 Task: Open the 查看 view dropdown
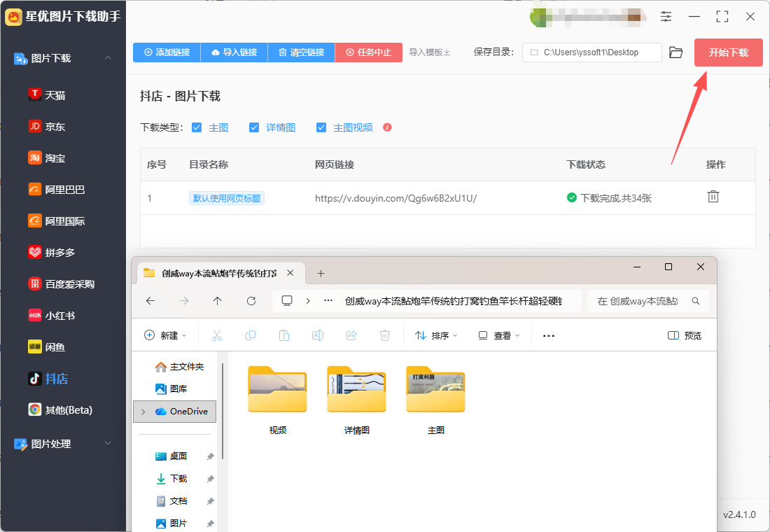click(499, 335)
